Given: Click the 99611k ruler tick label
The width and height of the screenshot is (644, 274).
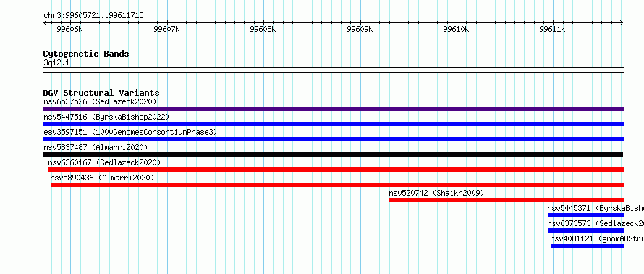Looking at the screenshot, I should point(552,29).
